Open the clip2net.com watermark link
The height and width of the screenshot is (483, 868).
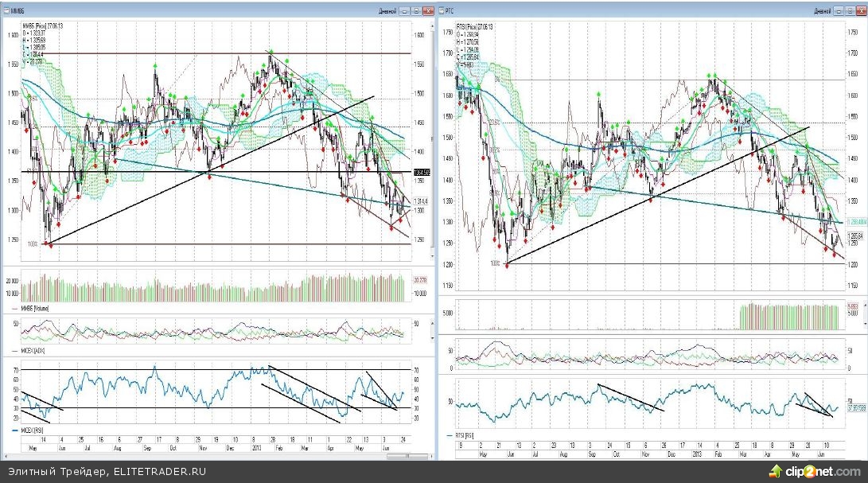(829, 471)
